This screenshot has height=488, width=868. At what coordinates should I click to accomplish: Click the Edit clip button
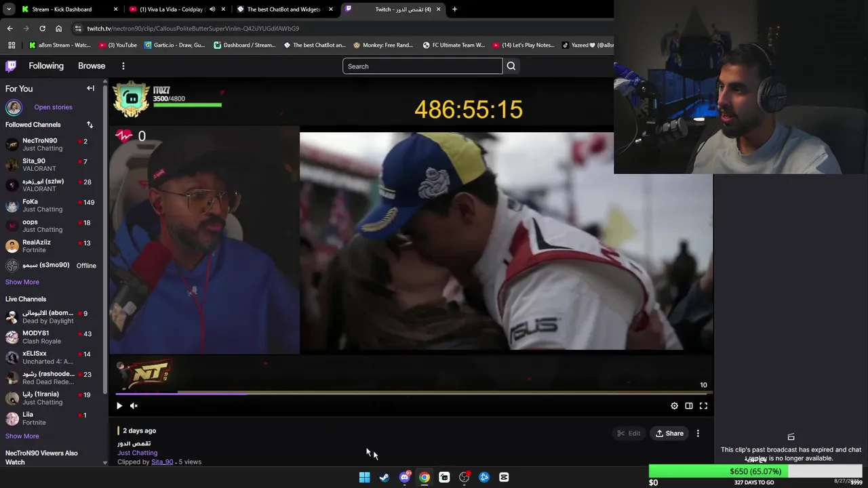[629, 433]
